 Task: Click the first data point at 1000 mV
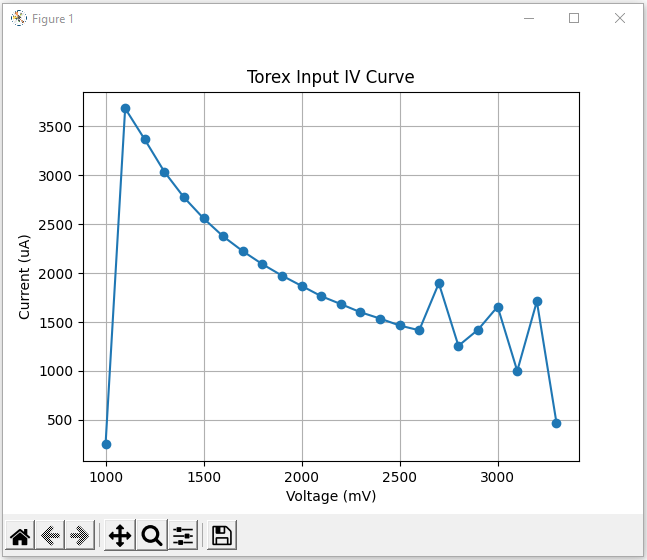pyautogui.click(x=106, y=444)
